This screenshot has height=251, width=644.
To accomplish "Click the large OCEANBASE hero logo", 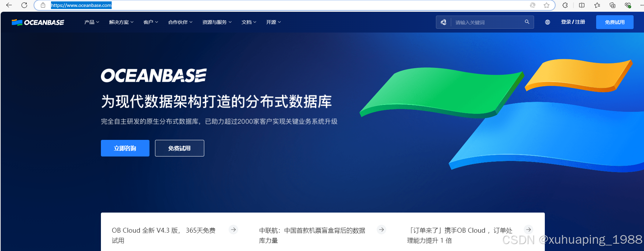I will (x=154, y=75).
